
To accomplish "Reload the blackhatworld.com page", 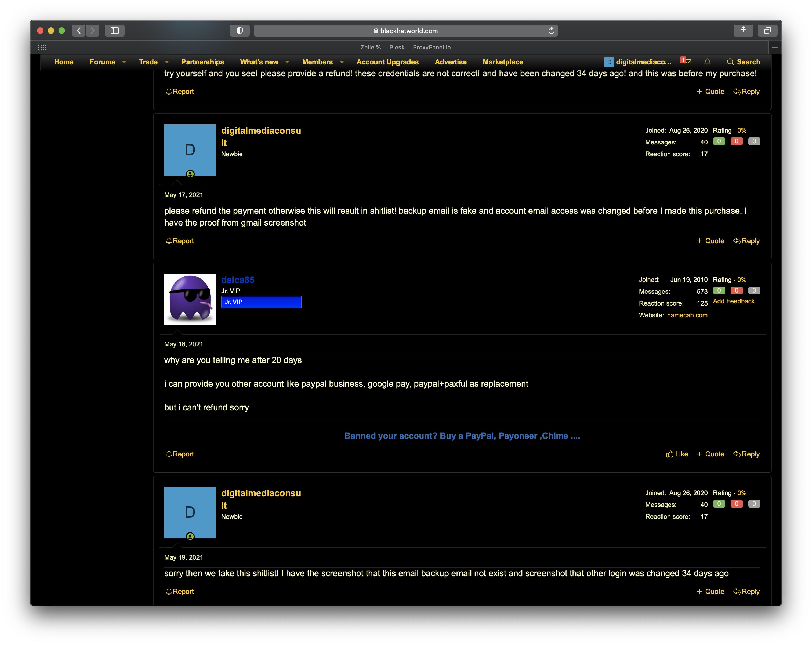I will point(551,31).
